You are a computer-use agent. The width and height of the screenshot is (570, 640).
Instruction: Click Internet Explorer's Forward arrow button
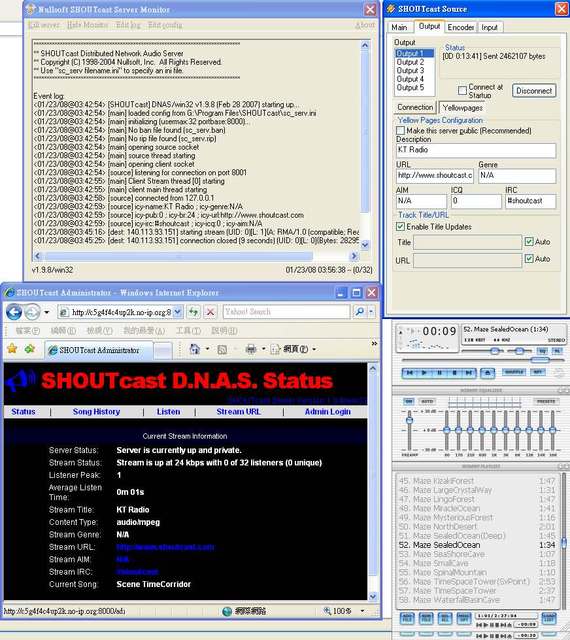click(32, 312)
